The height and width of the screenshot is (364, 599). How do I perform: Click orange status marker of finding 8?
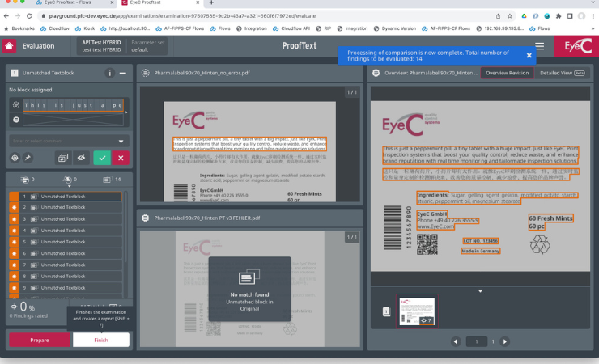point(14,277)
